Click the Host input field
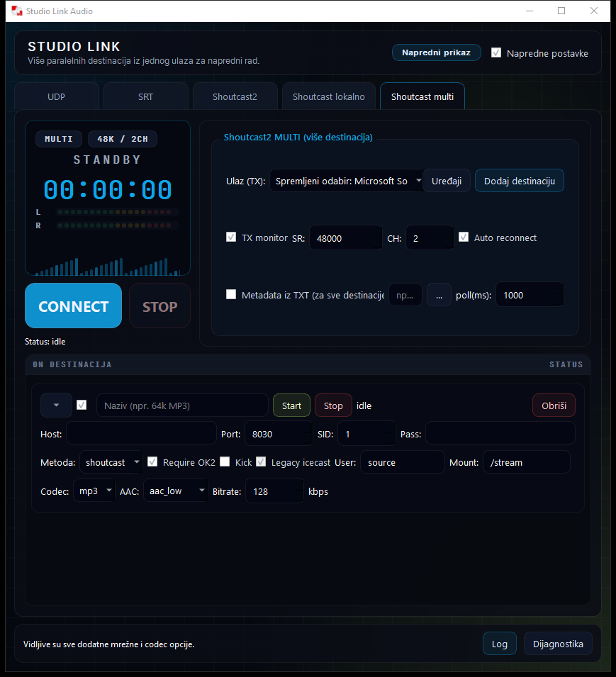Screen dimensions: 616x677 pos(142,433)
